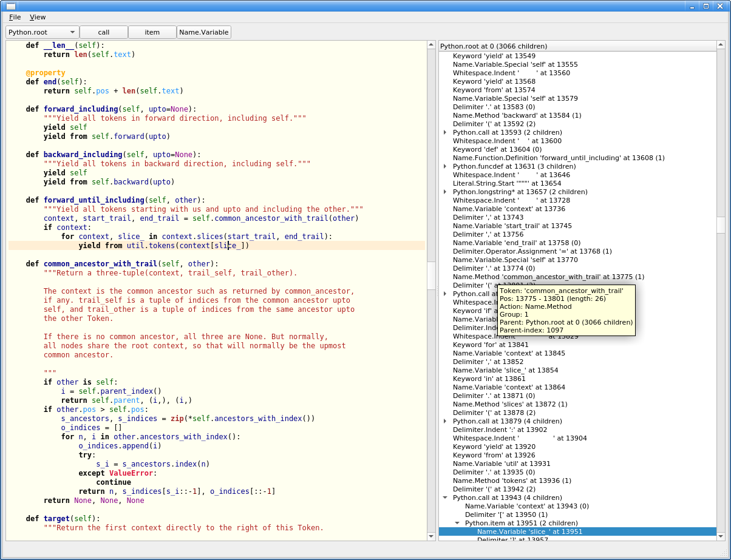This screenshot has width=731, height=560.
Task: Click '@property' decorator in the code
Action: 46,73
